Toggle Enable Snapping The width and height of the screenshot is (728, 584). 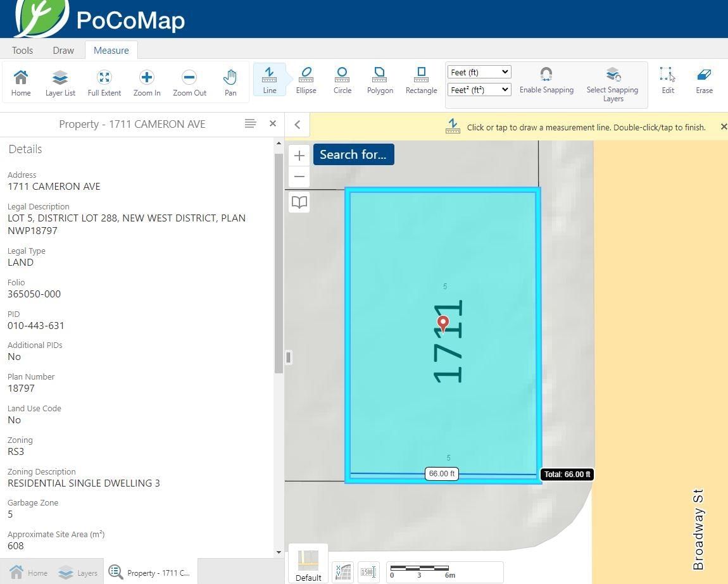[546, 80]
